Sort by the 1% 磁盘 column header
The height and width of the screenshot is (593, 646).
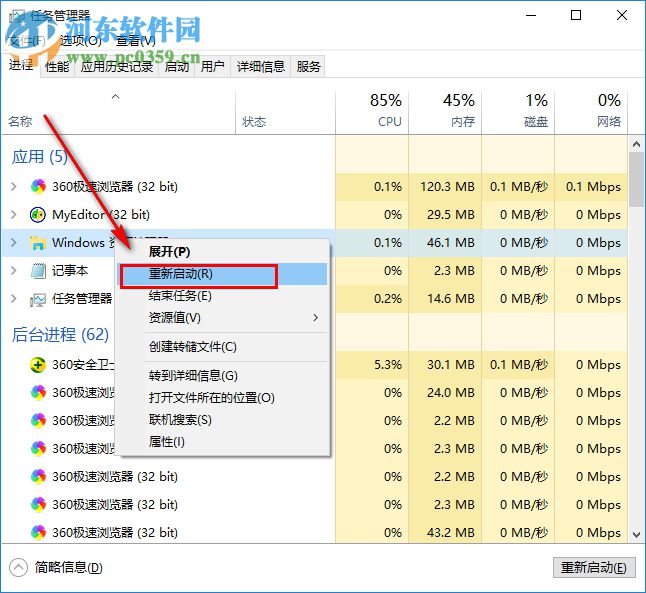518,113
